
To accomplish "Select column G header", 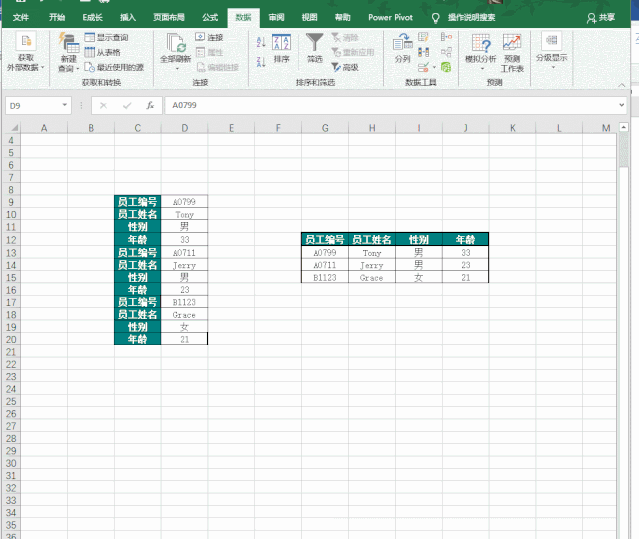I will (325, 128).
